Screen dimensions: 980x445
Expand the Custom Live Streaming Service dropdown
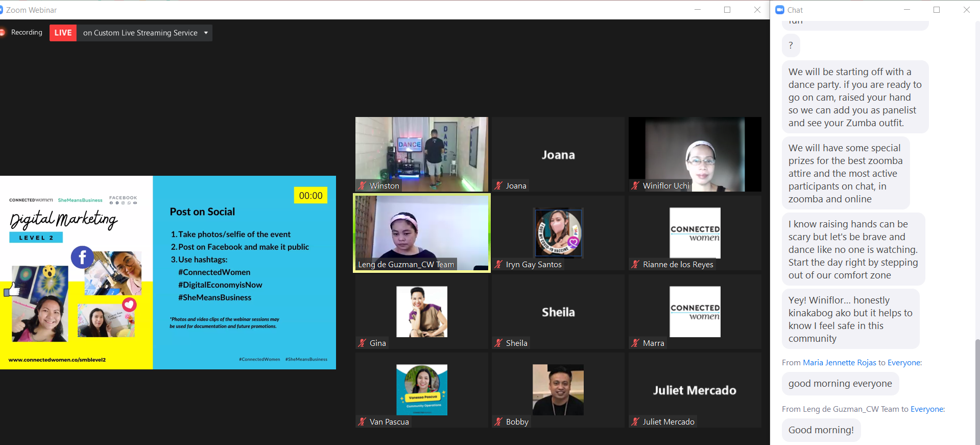[206, 33]
